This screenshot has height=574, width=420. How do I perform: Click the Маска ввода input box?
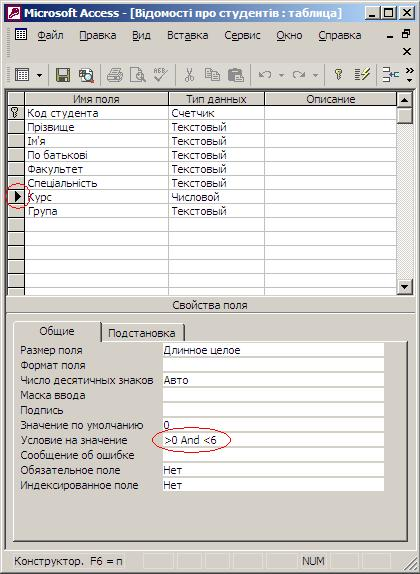click(273, 395)
